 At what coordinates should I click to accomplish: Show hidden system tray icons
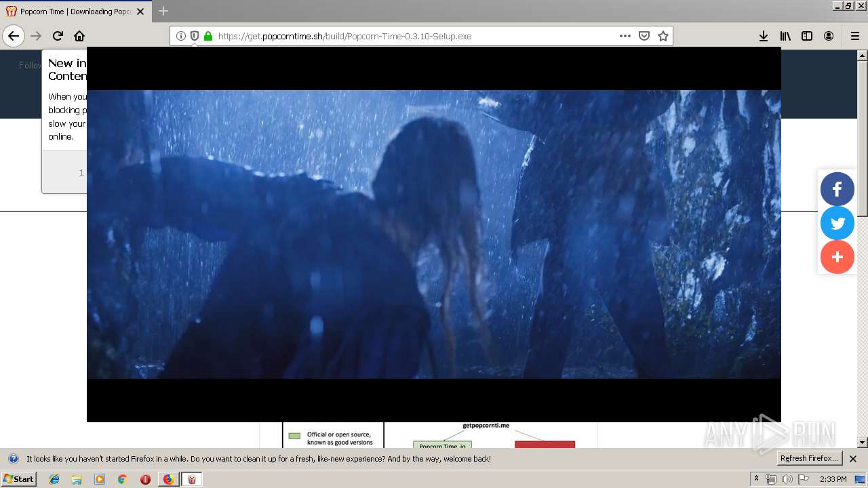[x=756, y=479]
